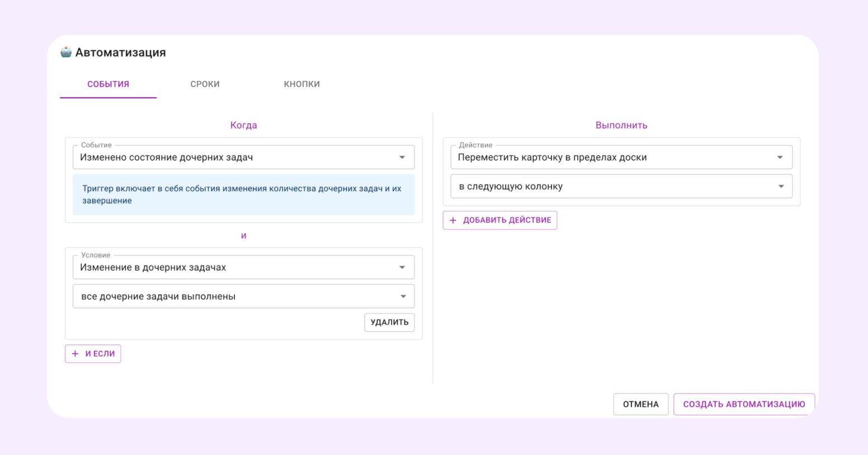Click СОЗДАТЬ АВТОМАТИЗАЦИЮ button
Image resolution: width=868 pixels, height=455 pixels.
tap(744, 404)
